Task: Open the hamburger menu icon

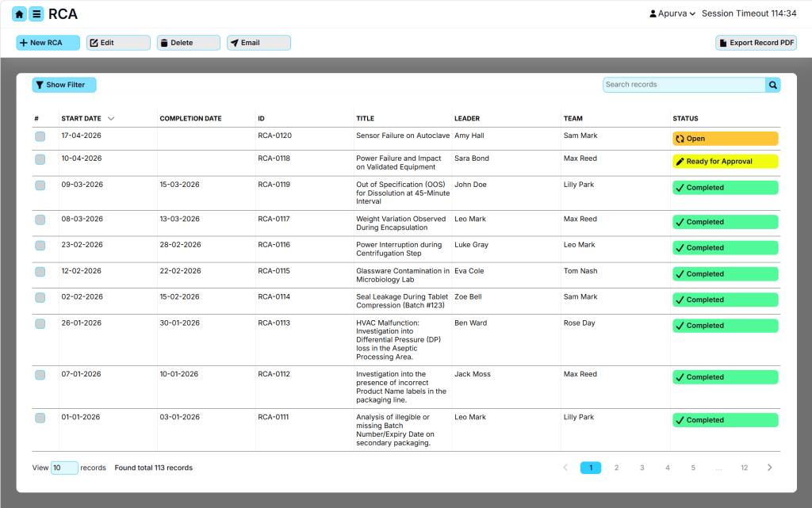Action: [x=36, y=14]
